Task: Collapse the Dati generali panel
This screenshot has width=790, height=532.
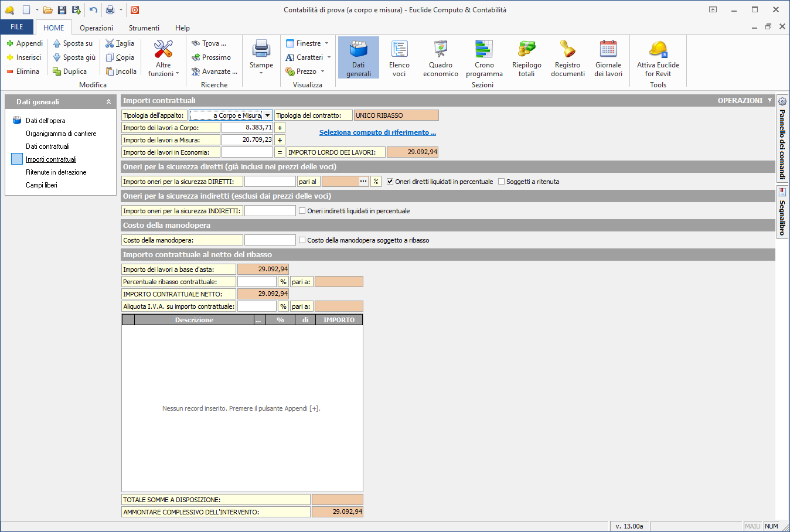Action: click(x=108, y=102)
